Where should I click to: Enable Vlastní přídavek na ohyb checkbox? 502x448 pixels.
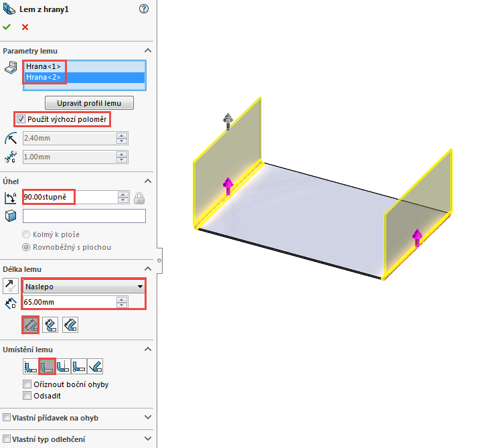pyautogui.click(x=7, y=417)
